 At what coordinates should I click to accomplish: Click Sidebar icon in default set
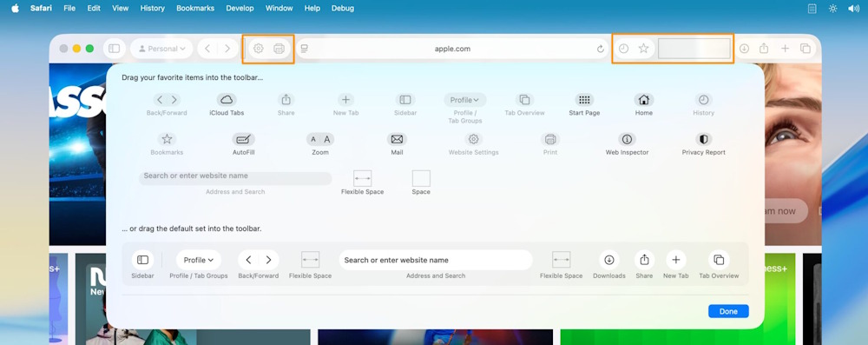pos(143,260)
